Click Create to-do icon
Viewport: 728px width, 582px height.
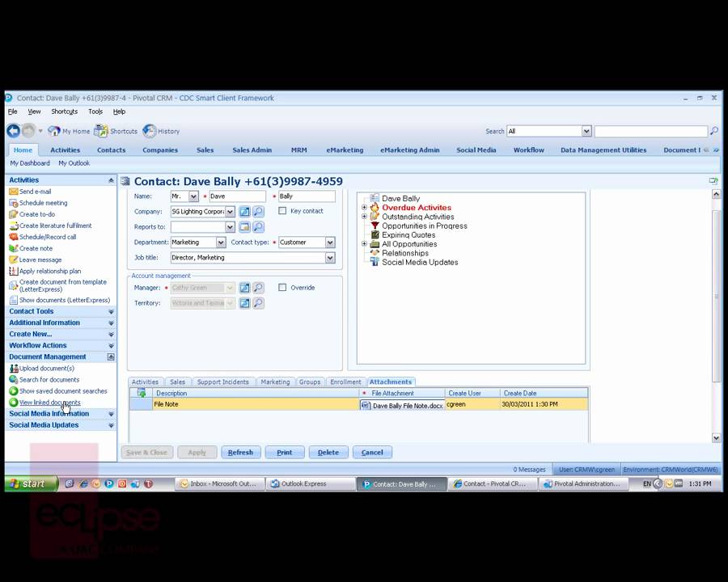pyautogui.click(x=14, y=214)
